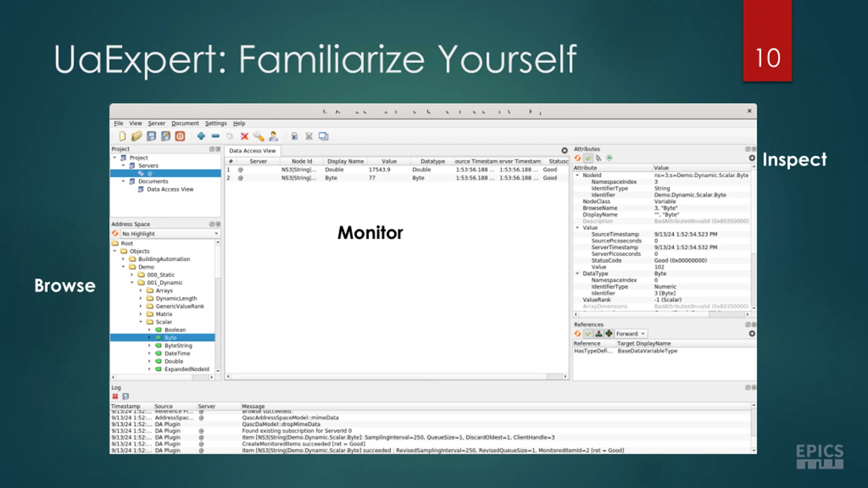Toggle the green checkmark button in Attributes toolbar
The image size is (868, 488).
tap(588, 158)
